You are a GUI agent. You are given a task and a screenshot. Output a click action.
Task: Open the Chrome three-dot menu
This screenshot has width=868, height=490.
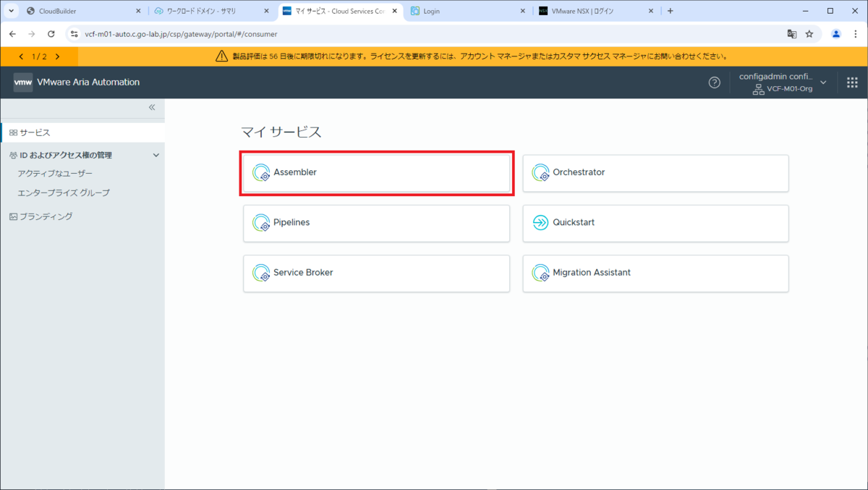coord(856,34)
